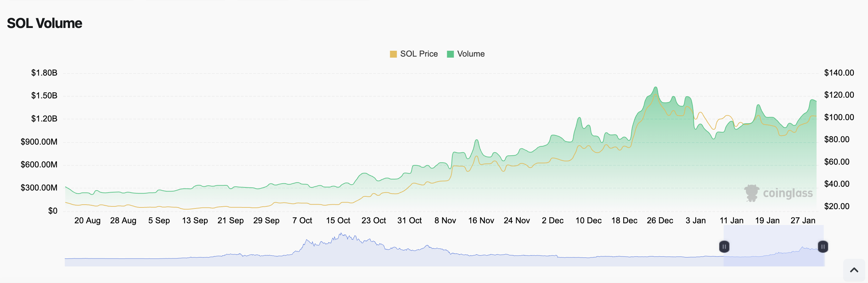Viewport: 868px width, 283px height.
Task: Click the $1.80B volume axis label
Action: [44, 73]
